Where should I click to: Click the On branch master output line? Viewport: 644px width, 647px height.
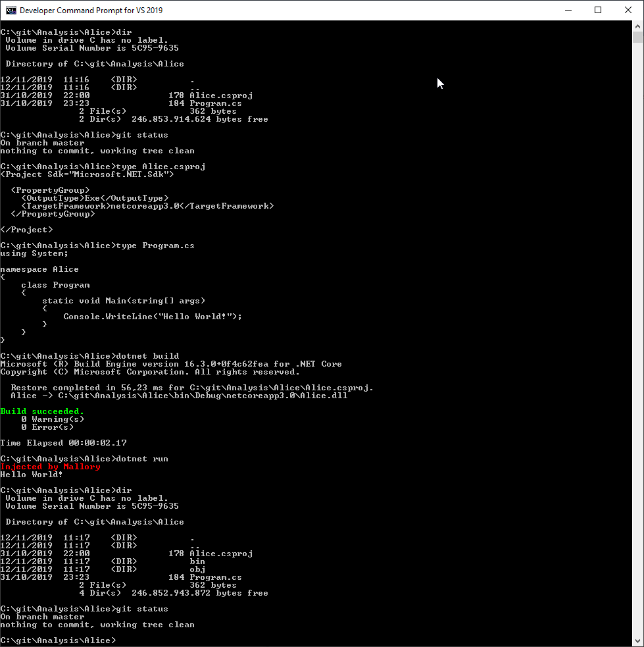pos(41,142)
